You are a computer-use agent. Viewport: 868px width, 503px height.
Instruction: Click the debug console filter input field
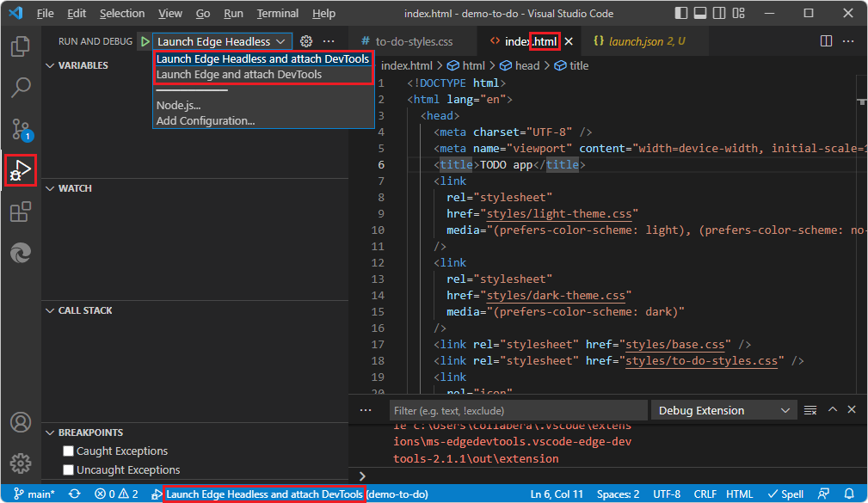(x=517, y=410)
